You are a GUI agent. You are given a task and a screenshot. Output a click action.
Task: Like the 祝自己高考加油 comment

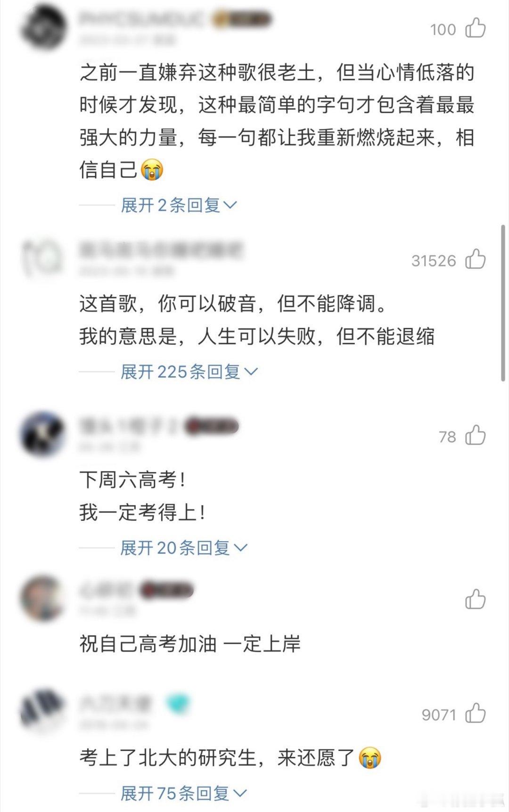coord(475,599)
